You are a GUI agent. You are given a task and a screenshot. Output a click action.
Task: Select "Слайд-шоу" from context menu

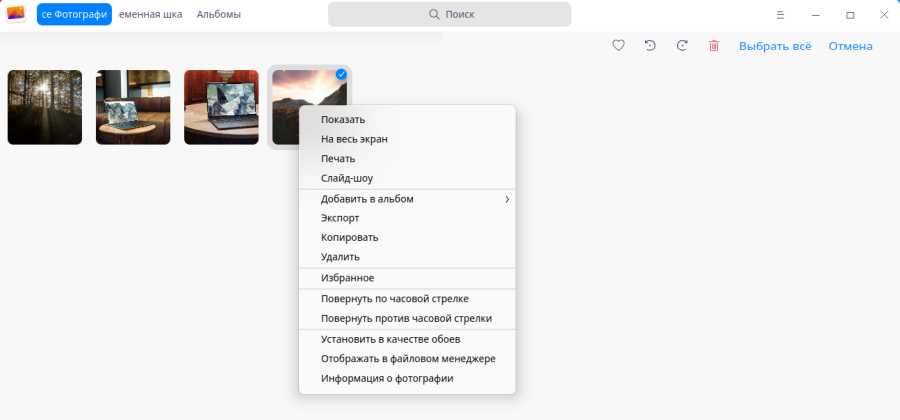347,178
